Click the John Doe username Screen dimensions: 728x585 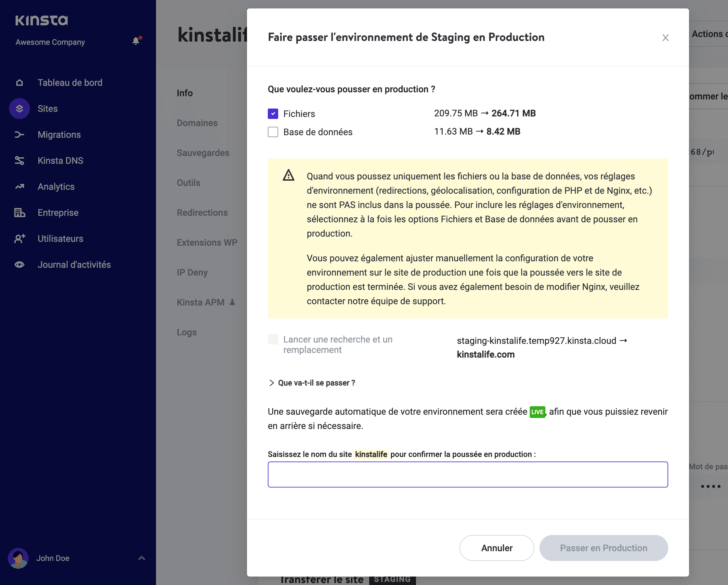(x=53, y=558)
